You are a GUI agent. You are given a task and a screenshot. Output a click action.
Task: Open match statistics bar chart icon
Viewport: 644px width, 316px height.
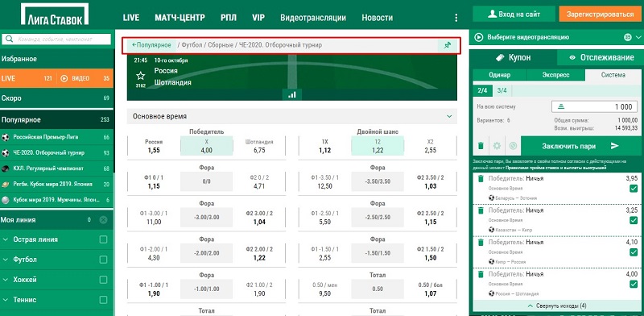pyautogui.click(x=292, y=94)
